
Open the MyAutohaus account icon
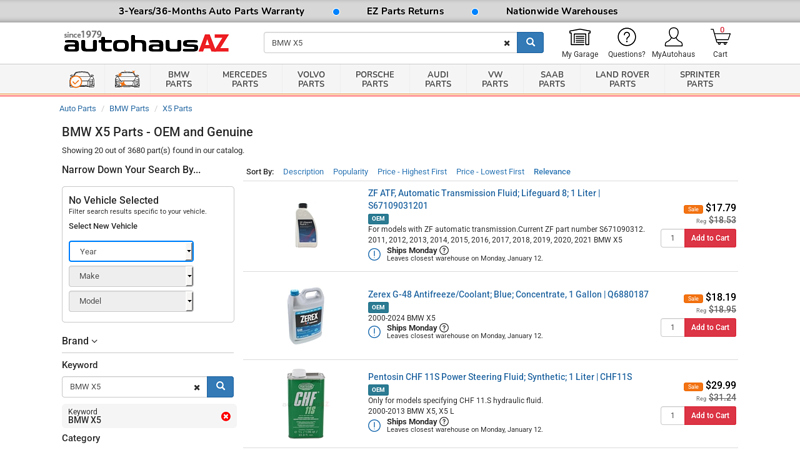pos(673,38)
